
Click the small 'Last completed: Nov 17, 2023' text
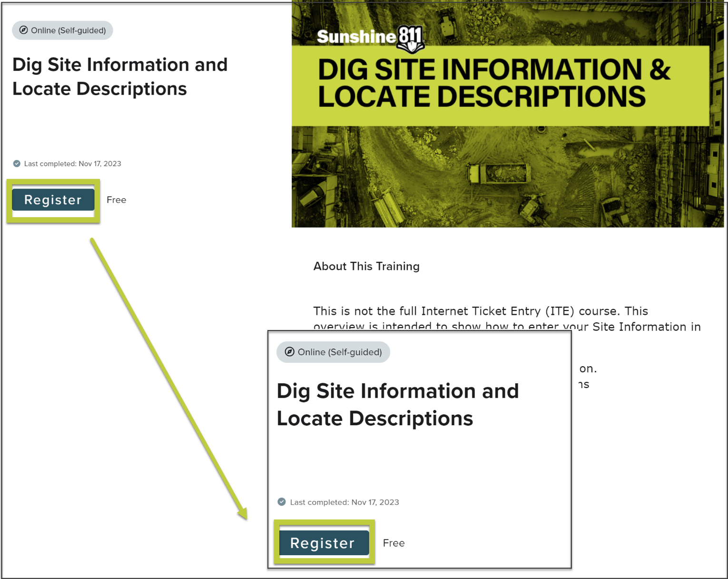pyautogui.click(x=72, y=164)
